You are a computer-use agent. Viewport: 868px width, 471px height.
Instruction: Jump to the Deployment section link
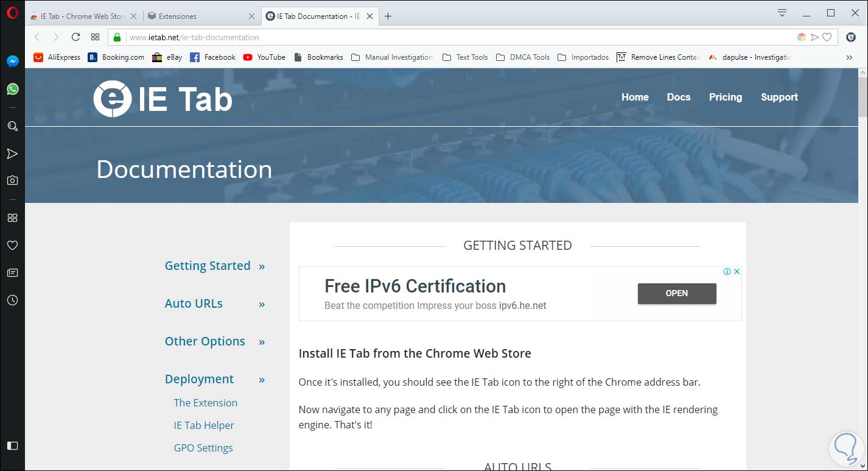click(x=199, y=379)
